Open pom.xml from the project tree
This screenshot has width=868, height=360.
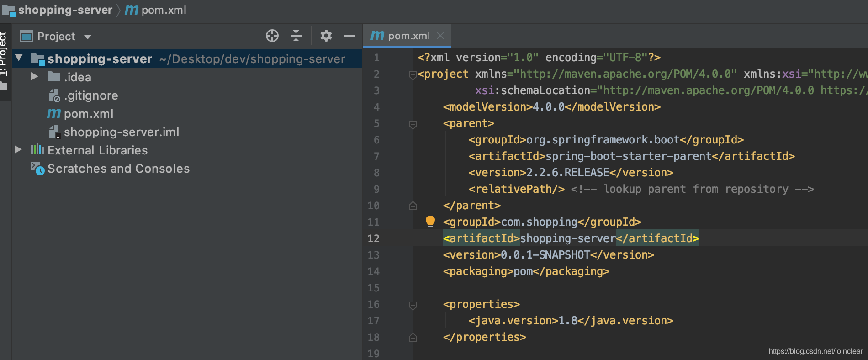(x=187, y=114)
